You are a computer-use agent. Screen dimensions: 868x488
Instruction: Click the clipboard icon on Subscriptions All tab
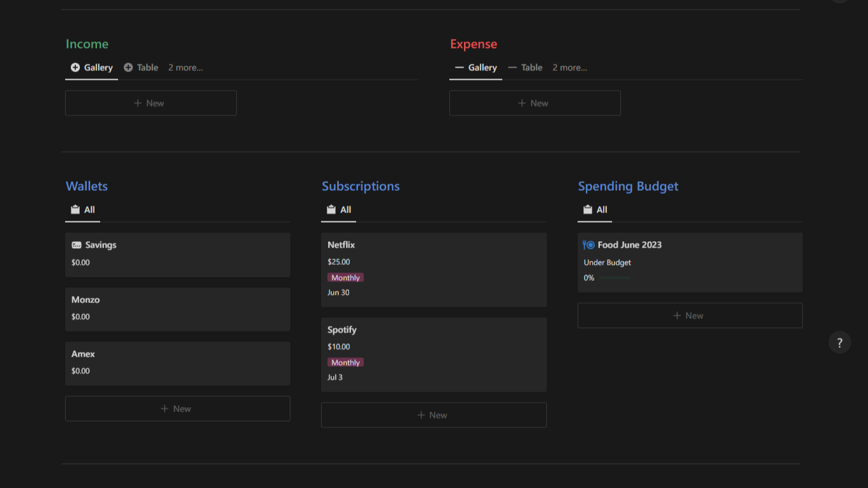click(331, 210)
